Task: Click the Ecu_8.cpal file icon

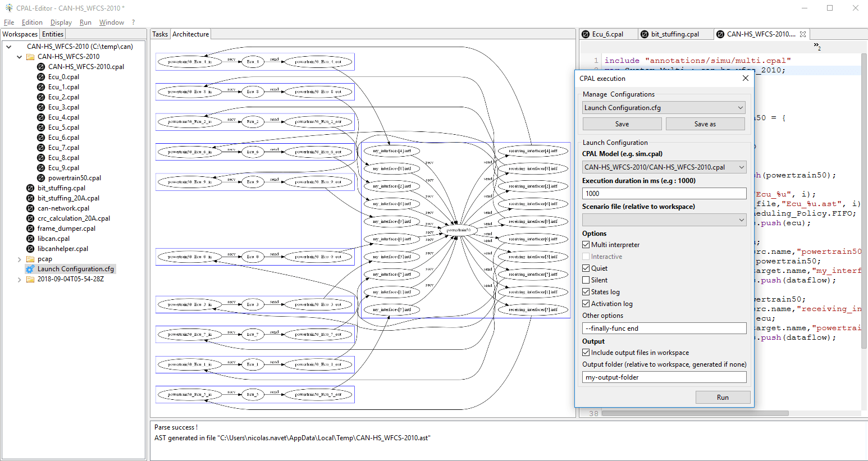Action: (41, 158)
